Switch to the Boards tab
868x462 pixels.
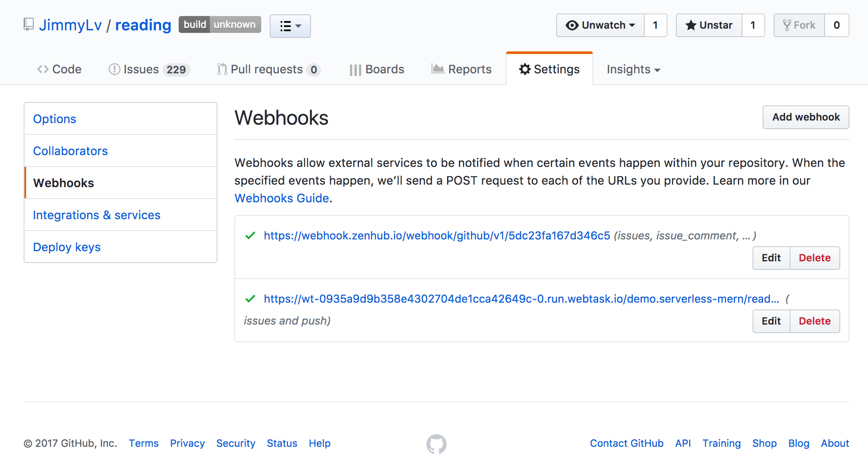(377, 69)
